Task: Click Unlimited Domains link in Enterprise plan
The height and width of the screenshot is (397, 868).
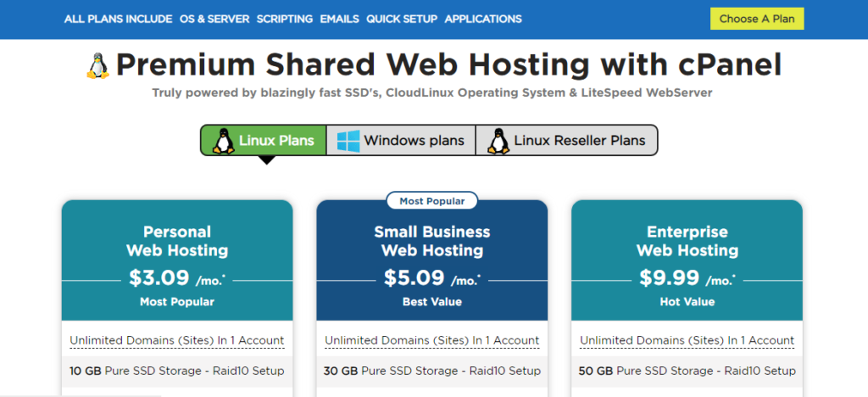Action: tap(687, 340)
